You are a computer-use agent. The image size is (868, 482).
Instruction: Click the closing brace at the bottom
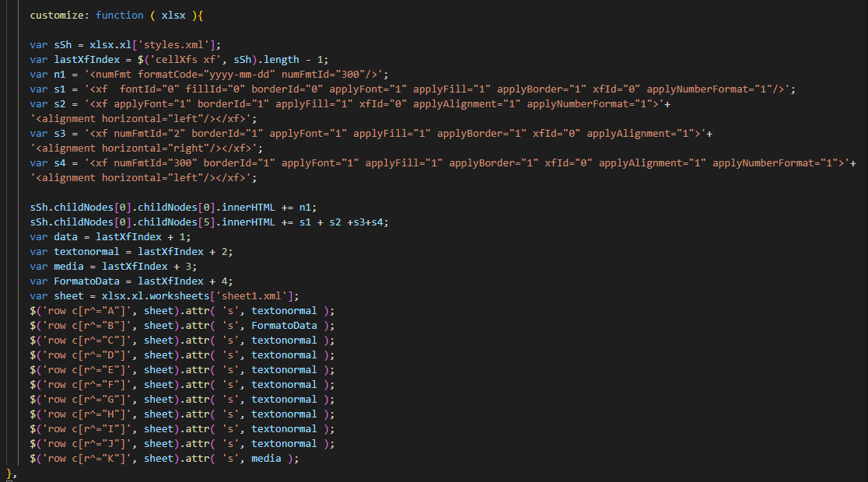10,473
